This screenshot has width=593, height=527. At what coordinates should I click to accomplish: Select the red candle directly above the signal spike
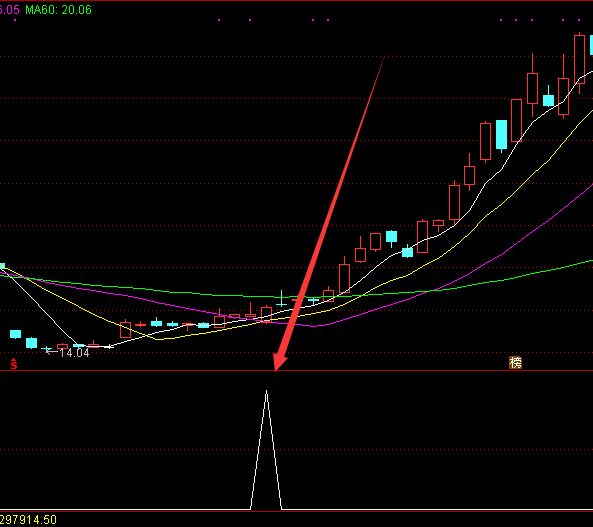pos(266,314)
